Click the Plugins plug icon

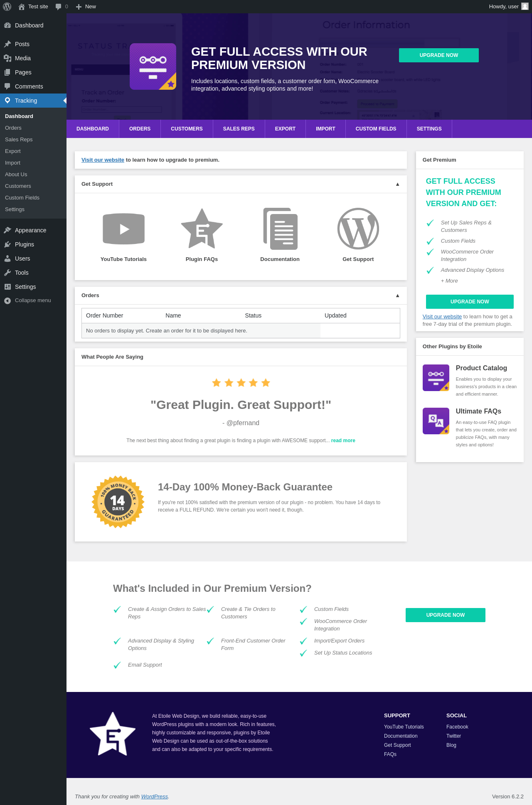click(x=7, y=244)
